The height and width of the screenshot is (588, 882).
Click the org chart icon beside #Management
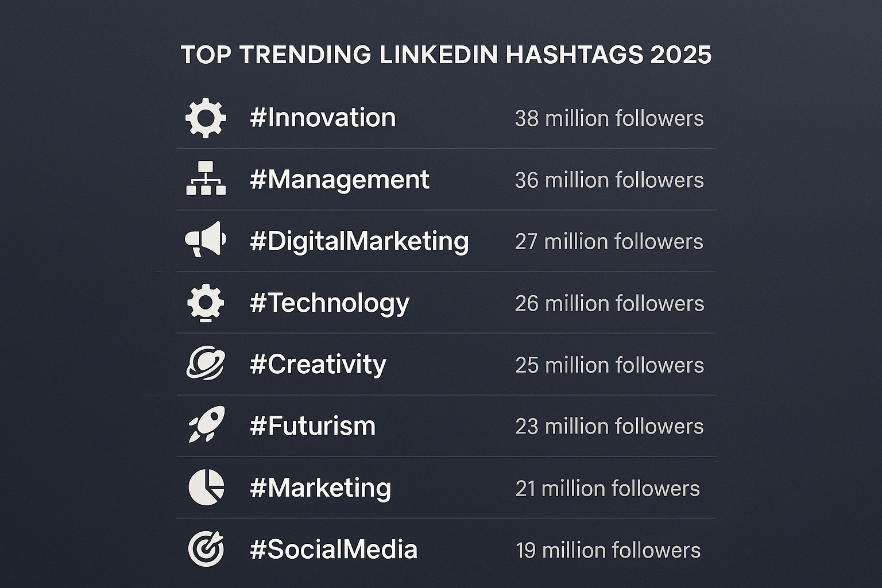coord(206,179)
